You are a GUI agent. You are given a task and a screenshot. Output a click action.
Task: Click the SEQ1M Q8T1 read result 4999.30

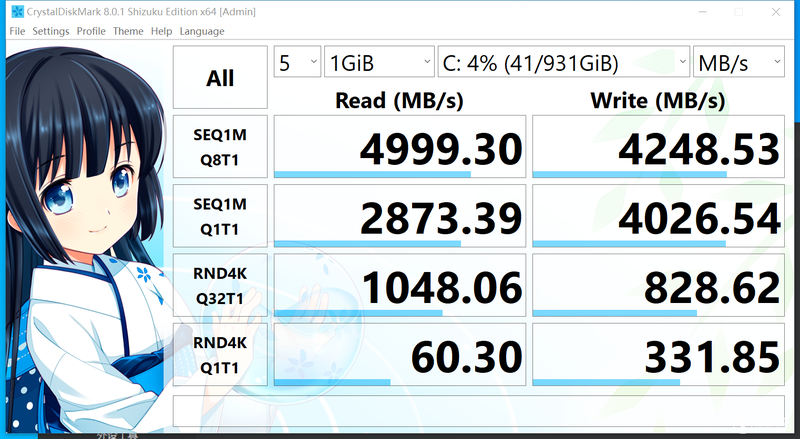(x=399, y=147)
